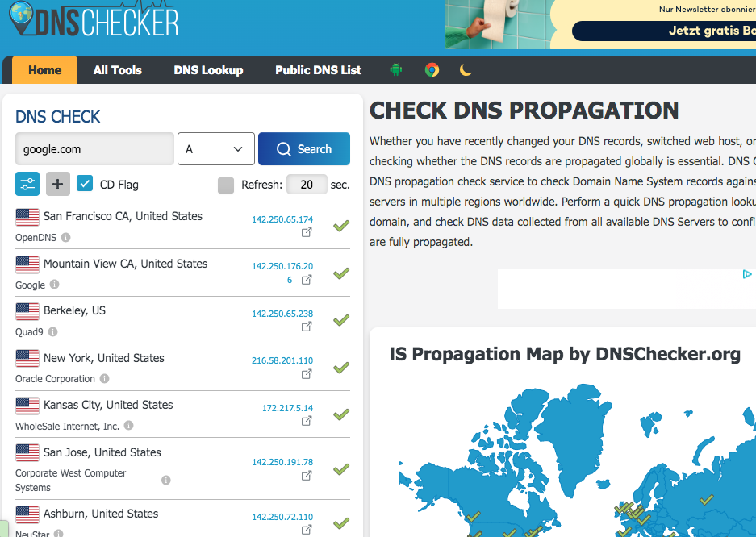Viewport: 756px width, 537px height.
Task: Show info for NeuStar server
Action: [58, 533]
